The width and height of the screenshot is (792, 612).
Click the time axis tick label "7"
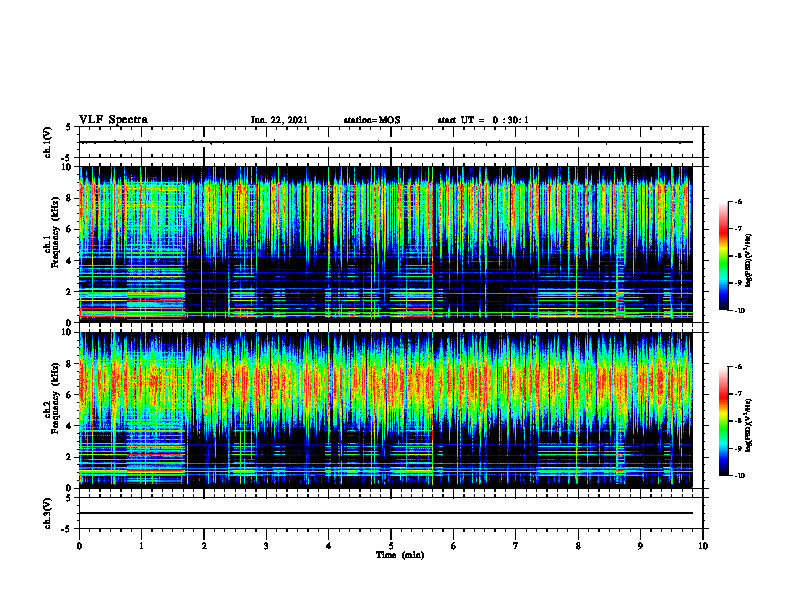click(x=516, y=546)
